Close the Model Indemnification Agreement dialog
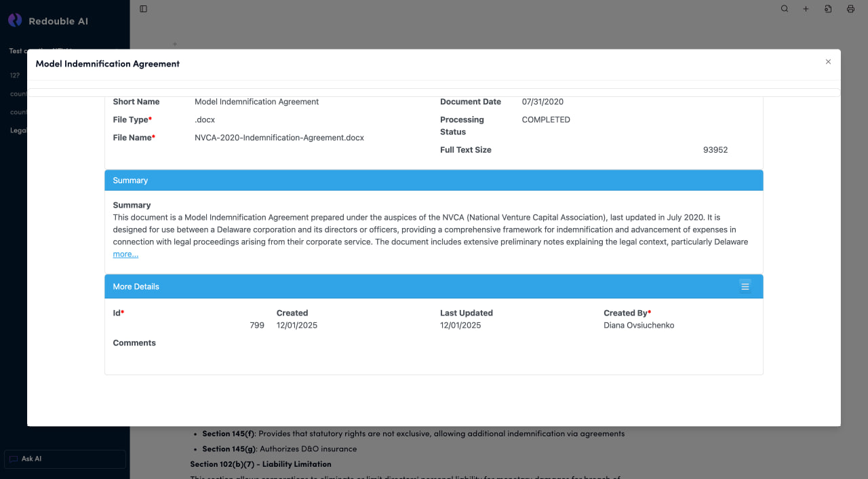Screen dimensions: 868x479 [x=827, y=62]
